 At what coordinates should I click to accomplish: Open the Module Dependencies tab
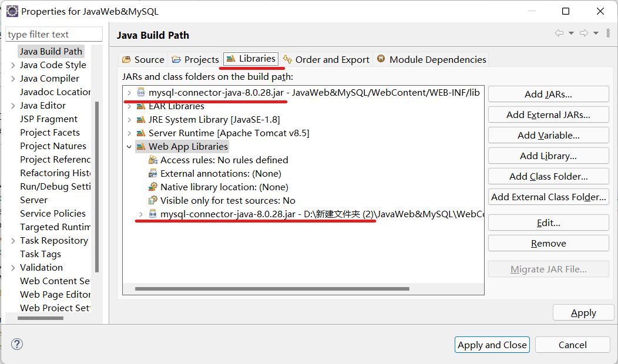pyautogui.click(x=431, y=59)
